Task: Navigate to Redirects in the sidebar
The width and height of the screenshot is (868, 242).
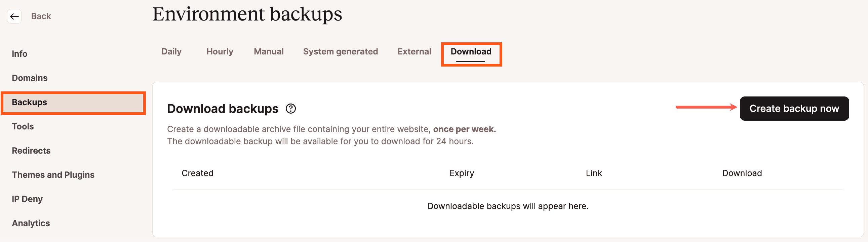Action: [31, 151]
